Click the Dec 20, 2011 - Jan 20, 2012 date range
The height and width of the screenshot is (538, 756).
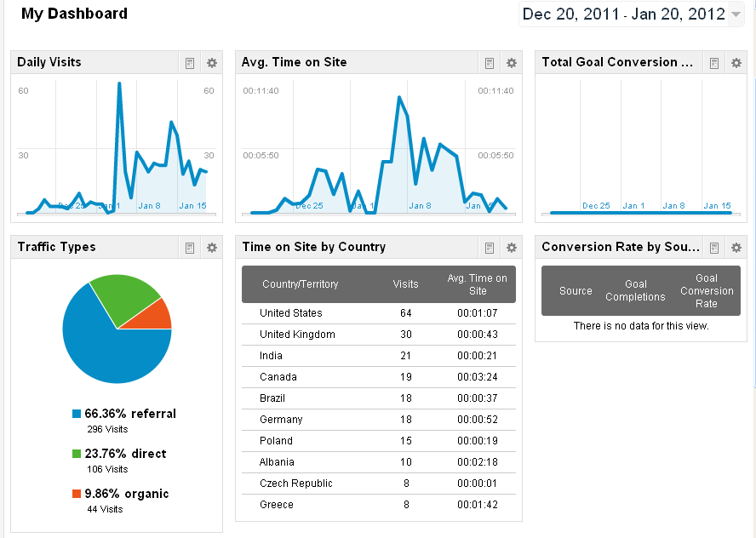(623, 14)
